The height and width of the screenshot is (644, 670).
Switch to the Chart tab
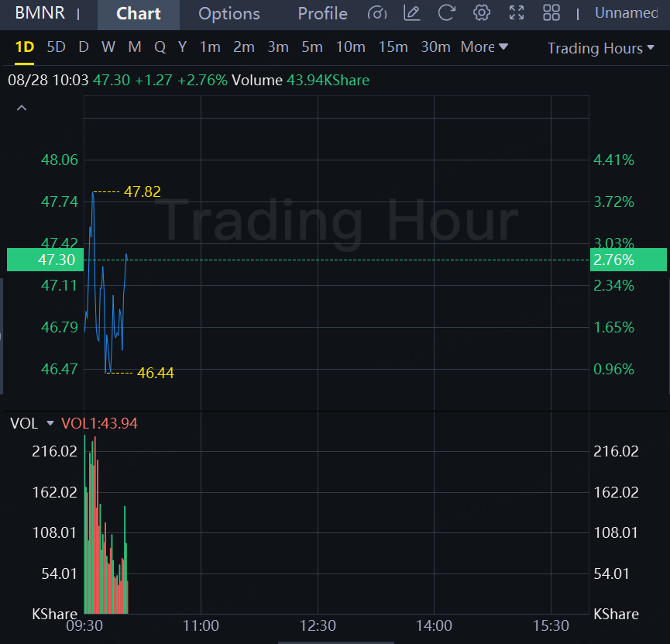tap(139, 14)
